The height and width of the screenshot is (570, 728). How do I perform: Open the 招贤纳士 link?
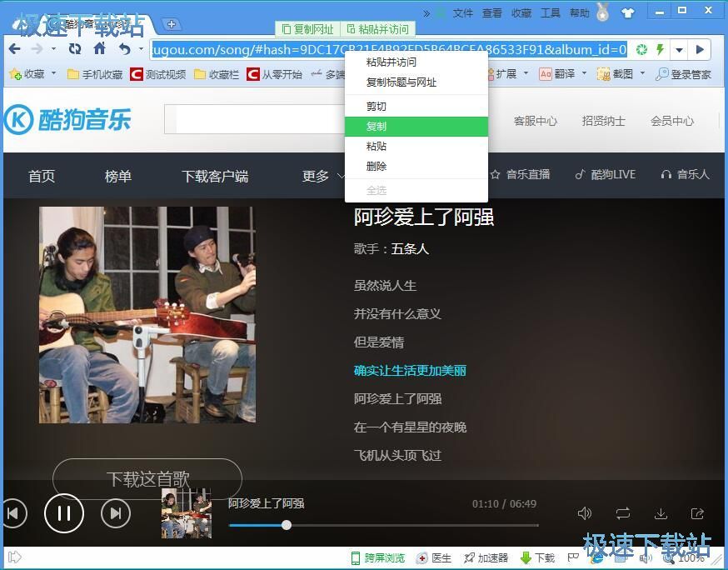click(604, 121)
